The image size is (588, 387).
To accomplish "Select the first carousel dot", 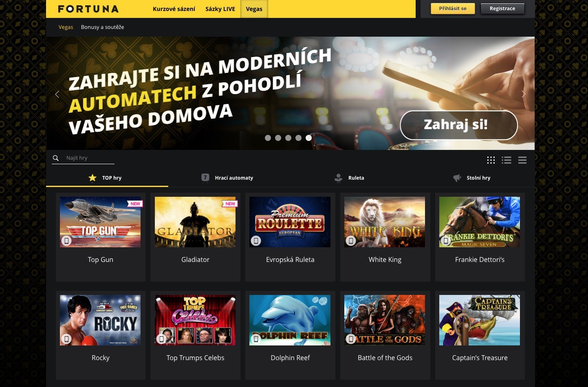I will (268, 138).
